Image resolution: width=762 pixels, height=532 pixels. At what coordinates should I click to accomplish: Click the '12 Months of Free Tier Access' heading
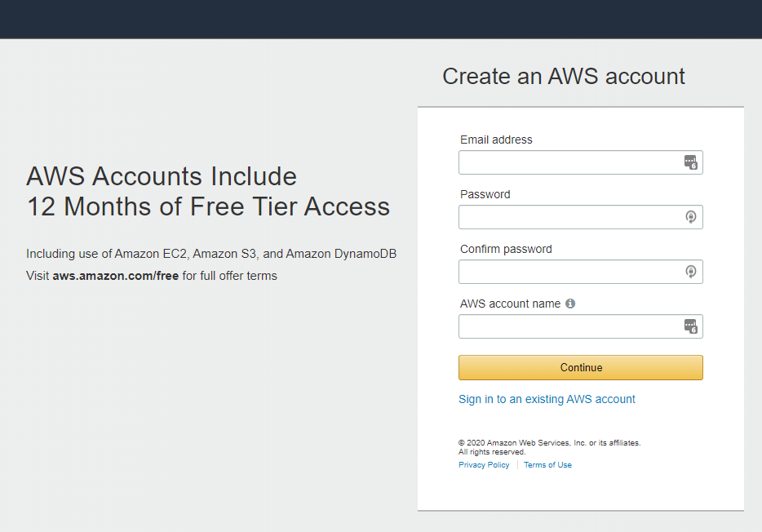coord(209,206)
